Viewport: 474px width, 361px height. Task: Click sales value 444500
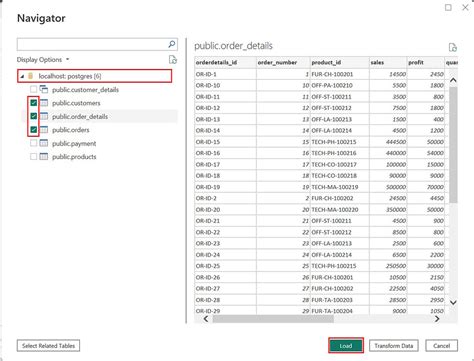[388, 142]
